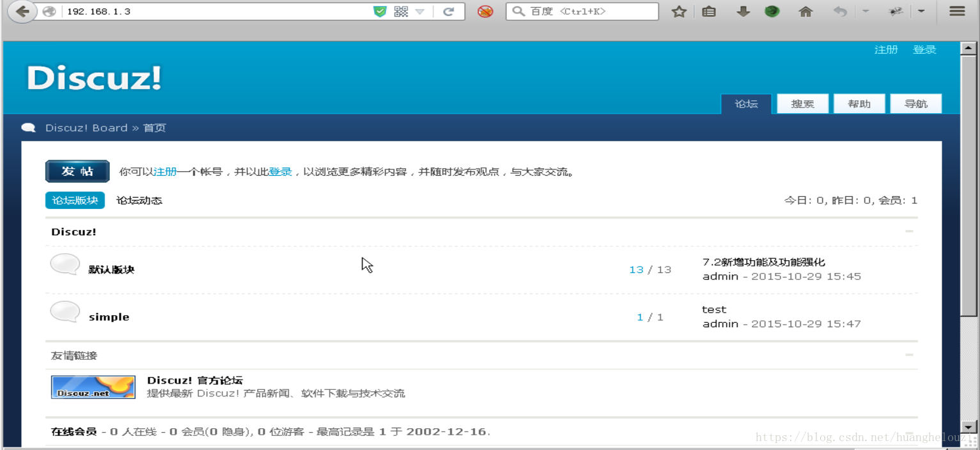Open the dropdown next to the undo arrow

(x=865, y=12)
